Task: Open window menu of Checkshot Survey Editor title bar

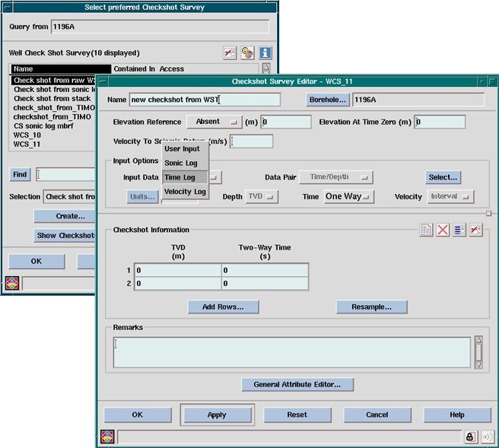Action: (102, 81)
